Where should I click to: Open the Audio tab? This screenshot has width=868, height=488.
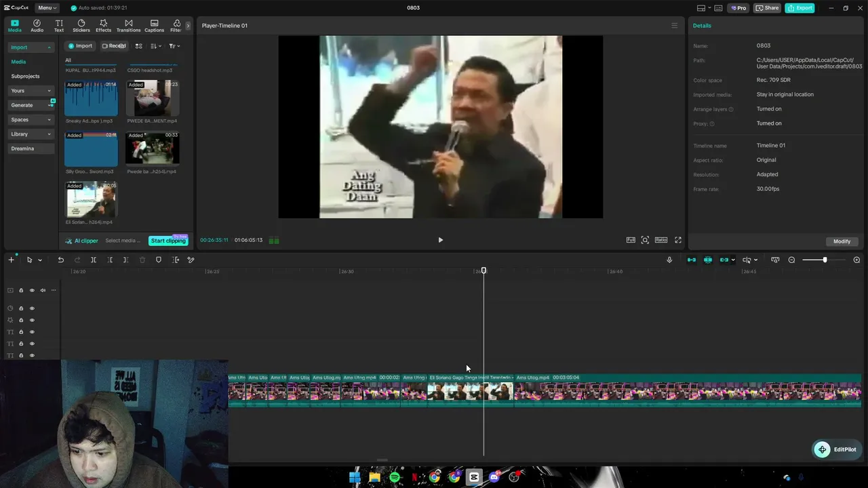click(x=37, y=26)
